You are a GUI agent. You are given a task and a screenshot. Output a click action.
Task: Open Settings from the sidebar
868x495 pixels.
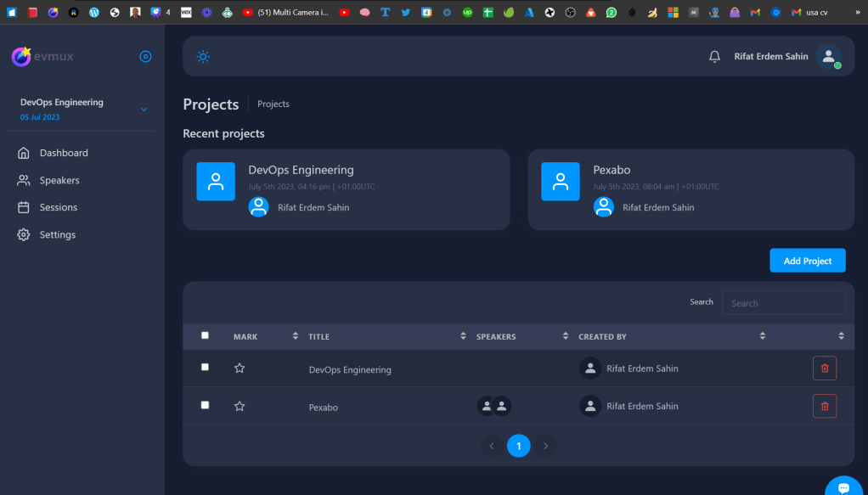58,235
